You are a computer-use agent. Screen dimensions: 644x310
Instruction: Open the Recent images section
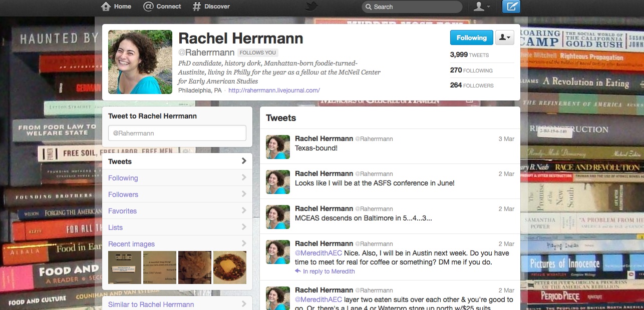132,244
